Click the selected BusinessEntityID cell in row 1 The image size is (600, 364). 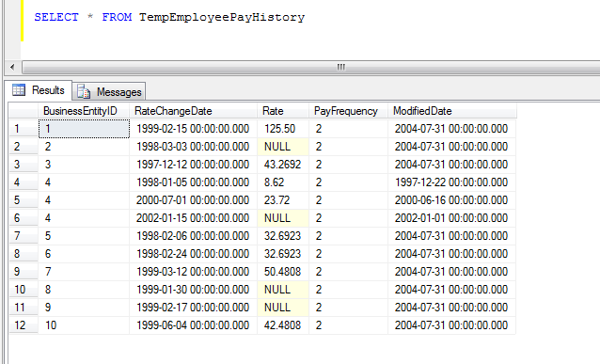pos(84,129)
